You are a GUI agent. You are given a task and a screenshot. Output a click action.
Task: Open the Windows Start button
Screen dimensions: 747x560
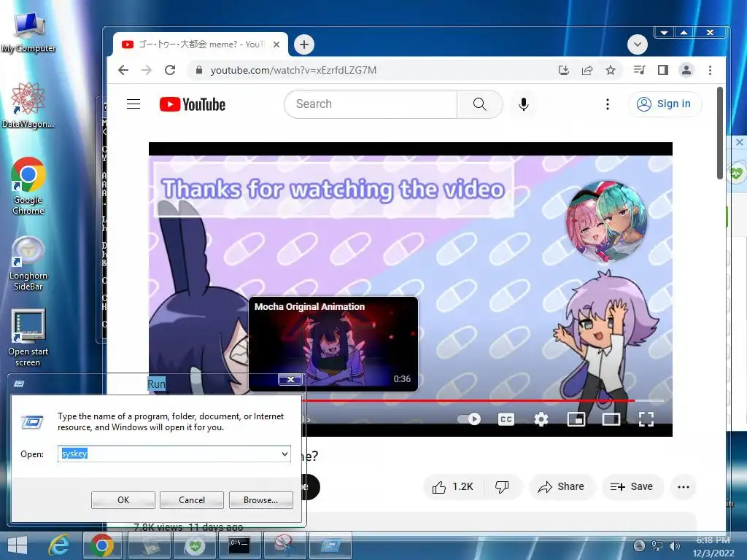[x=18, y=545]
